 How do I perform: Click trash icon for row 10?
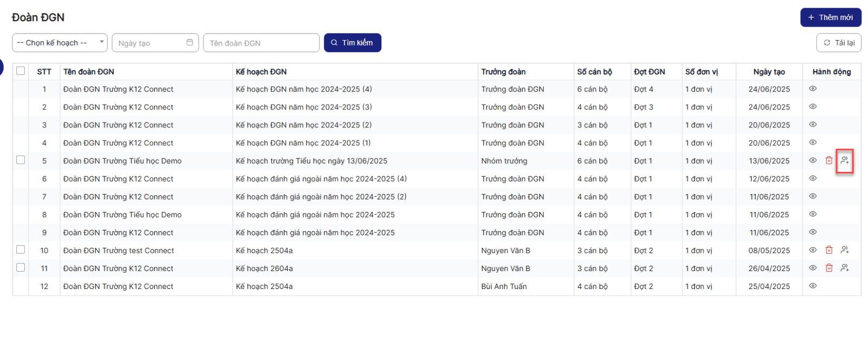pos(829,250)
